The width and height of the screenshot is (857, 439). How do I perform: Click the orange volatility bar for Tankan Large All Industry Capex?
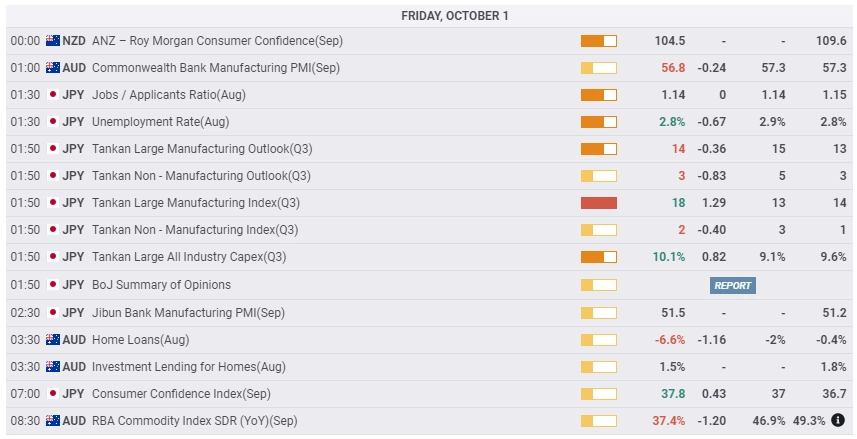pos(598,257)
